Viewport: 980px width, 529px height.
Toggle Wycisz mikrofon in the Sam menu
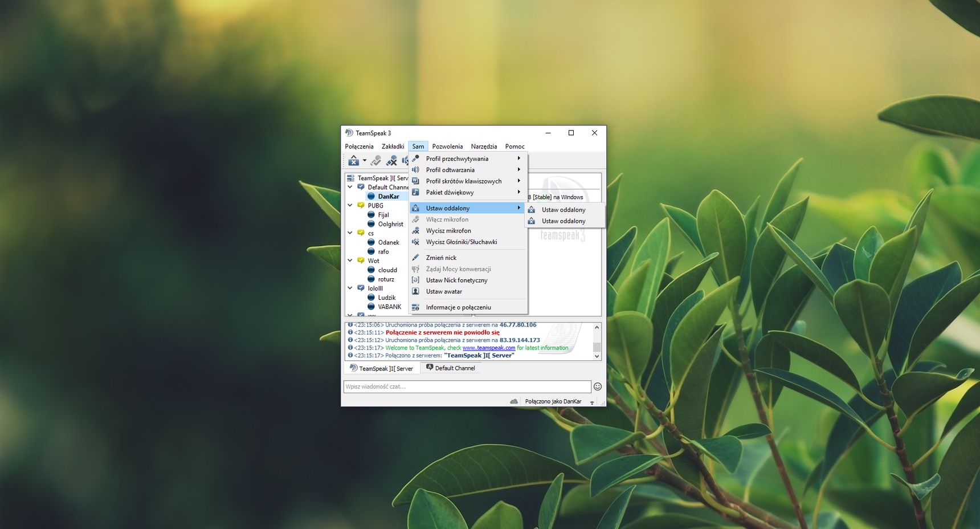click(468, 231)
